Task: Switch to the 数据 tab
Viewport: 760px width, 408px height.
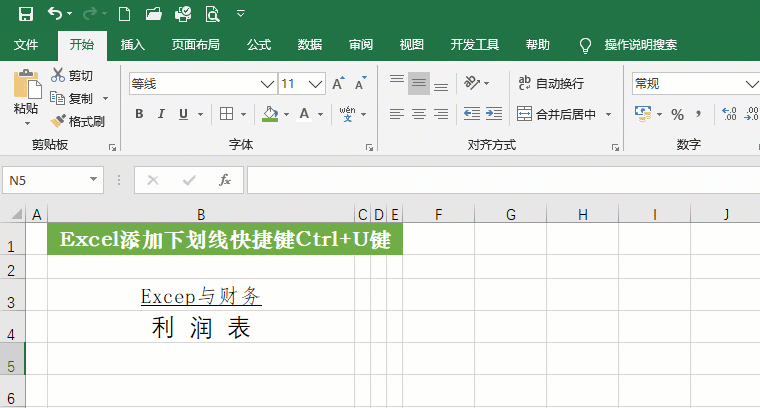Action: click(310, 45)
